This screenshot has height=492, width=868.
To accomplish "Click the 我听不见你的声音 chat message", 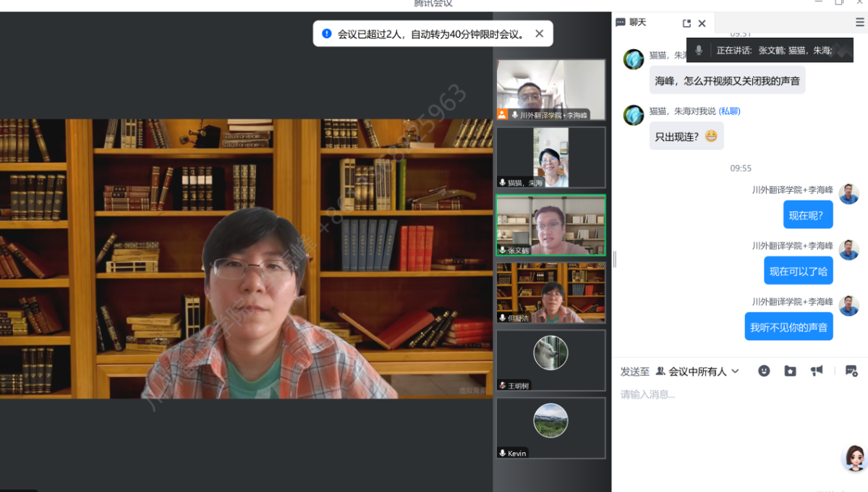I will tap(788, 327).
